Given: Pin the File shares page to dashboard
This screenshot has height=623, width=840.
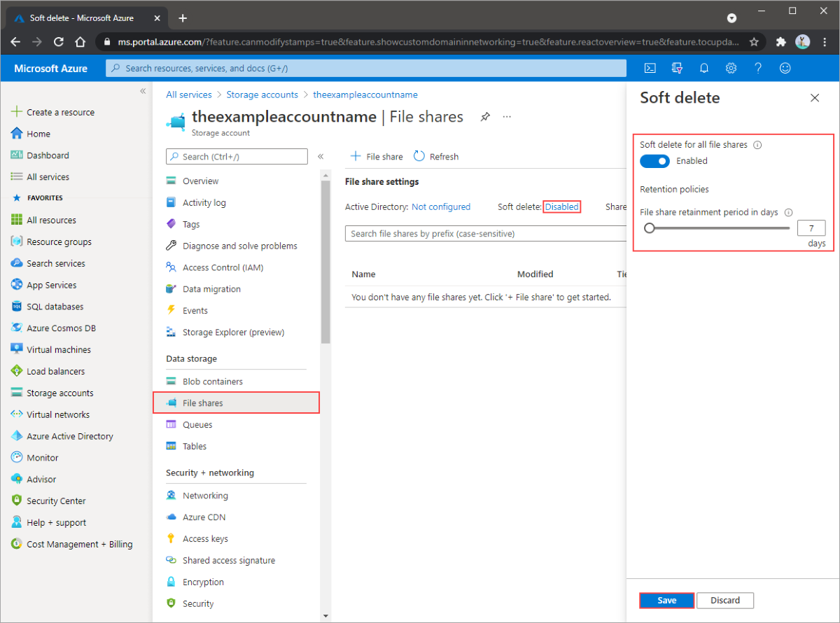Looking at the screenshot, I should pos(485,117).
